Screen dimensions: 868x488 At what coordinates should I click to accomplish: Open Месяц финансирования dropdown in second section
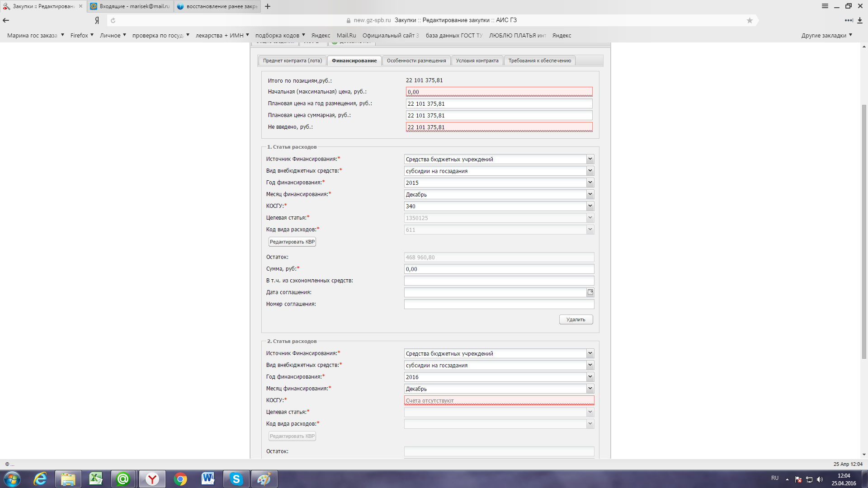click(590, 389)
